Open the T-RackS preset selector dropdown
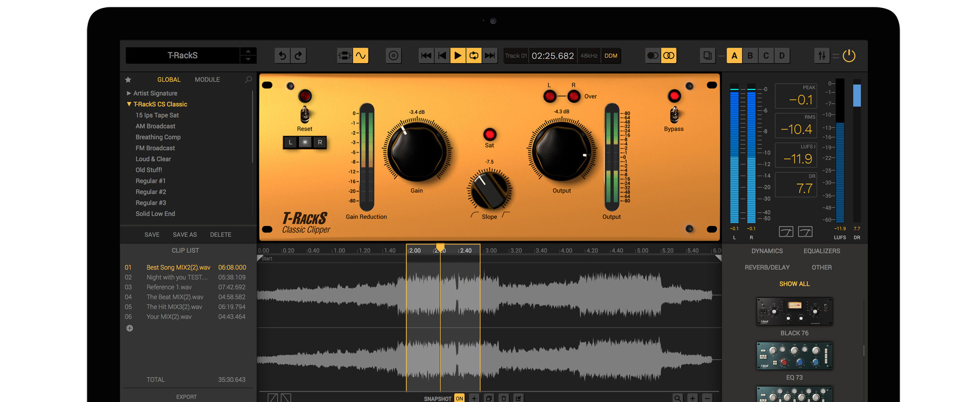This screenshot has height=402, width=980. [x=248, y=55]
